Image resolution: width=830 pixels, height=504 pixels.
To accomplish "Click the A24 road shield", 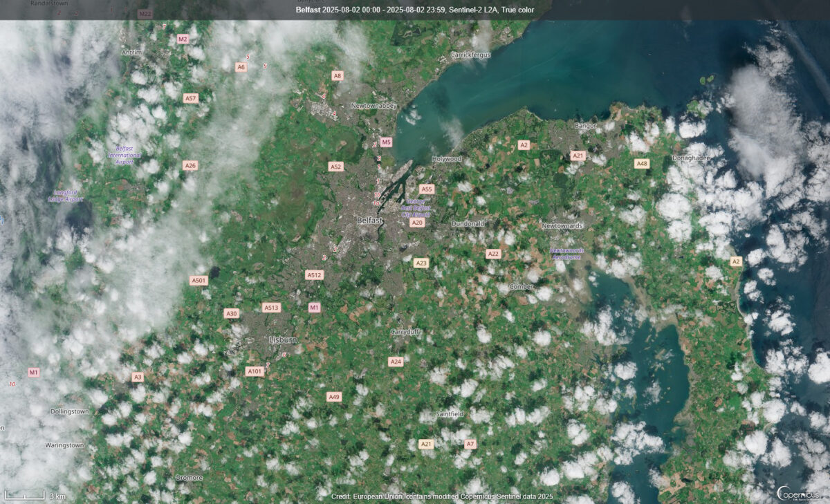I will tap(395, 362).
